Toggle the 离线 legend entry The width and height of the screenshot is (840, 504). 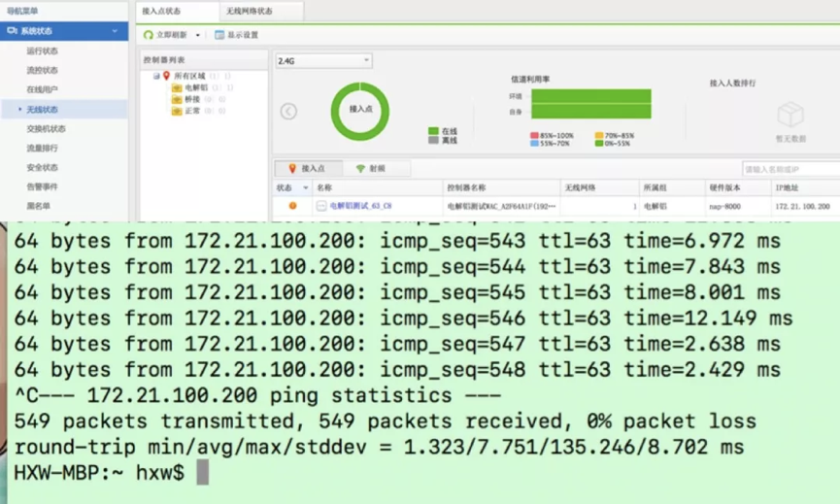[441, 140]
